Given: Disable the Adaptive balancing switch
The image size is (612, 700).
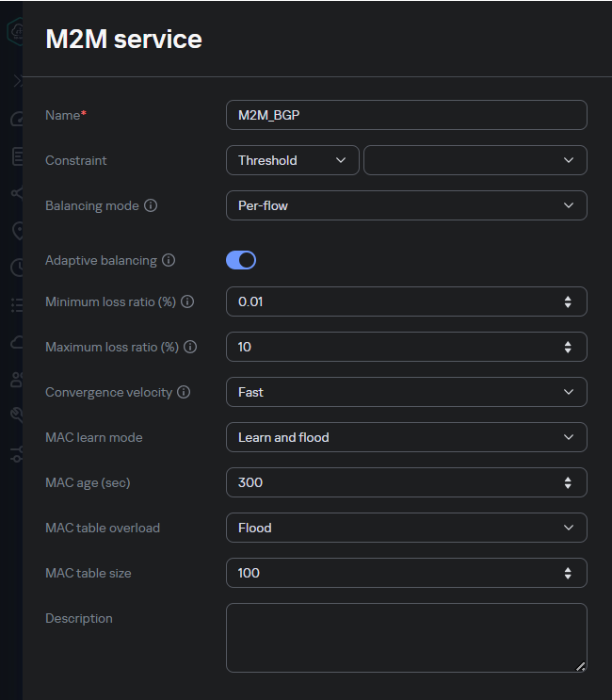Looking at the screenshot, I should click(241, 260).
